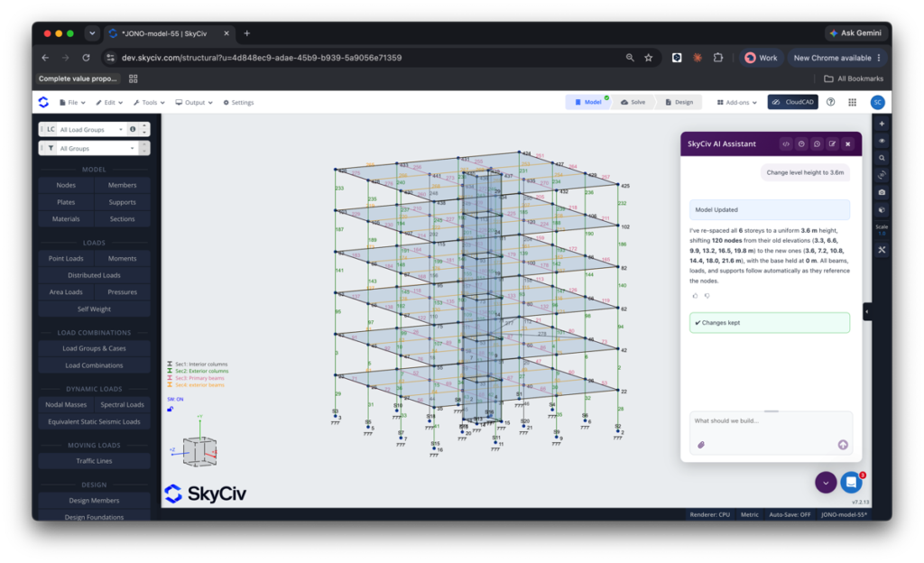Click the SkyCiv logo in the app header

[43, 102]
